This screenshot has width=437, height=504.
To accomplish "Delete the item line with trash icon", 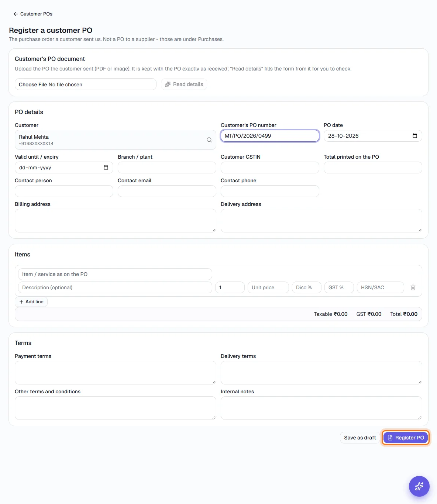I will 413,287.
